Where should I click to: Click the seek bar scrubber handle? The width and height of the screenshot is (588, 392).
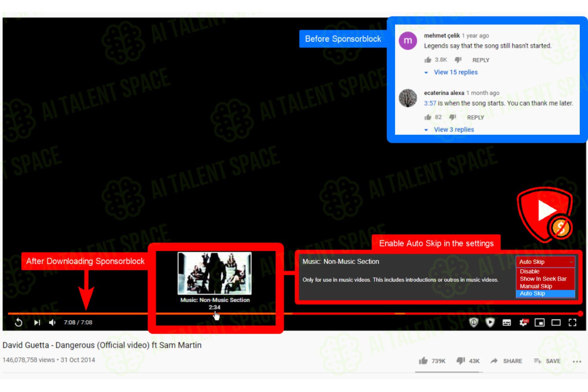580,314
